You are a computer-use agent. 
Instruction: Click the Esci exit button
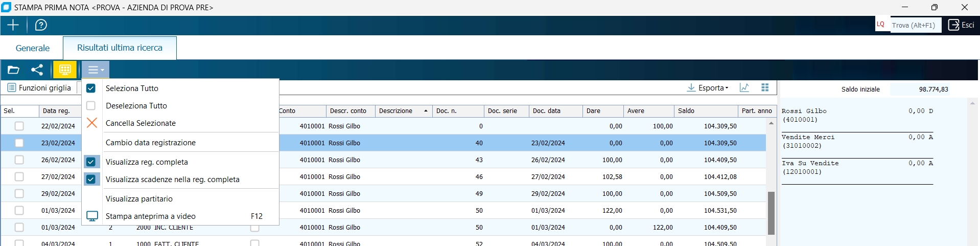(x=961, y=25)
